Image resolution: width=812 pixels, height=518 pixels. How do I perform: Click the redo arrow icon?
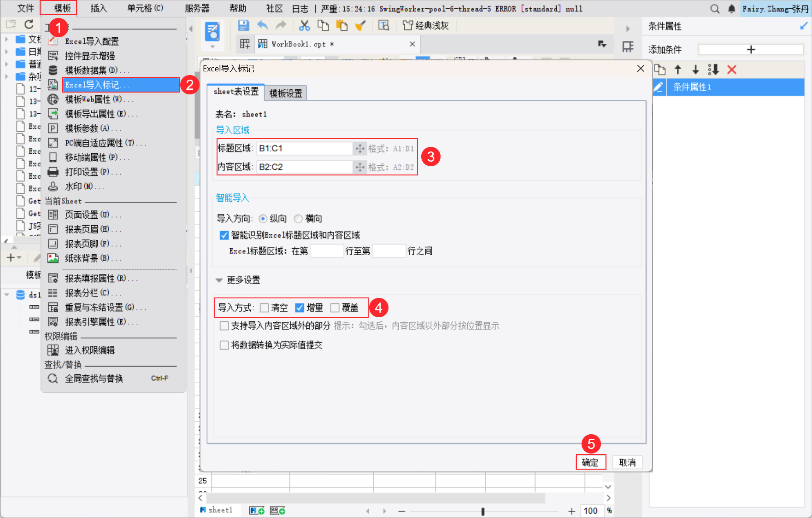[x=281, y=25]
